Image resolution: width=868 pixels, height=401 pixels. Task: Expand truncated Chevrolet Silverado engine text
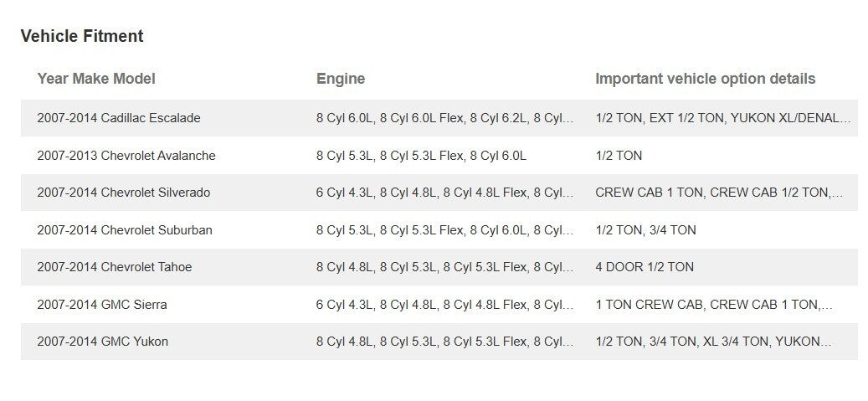pos(568,193)
